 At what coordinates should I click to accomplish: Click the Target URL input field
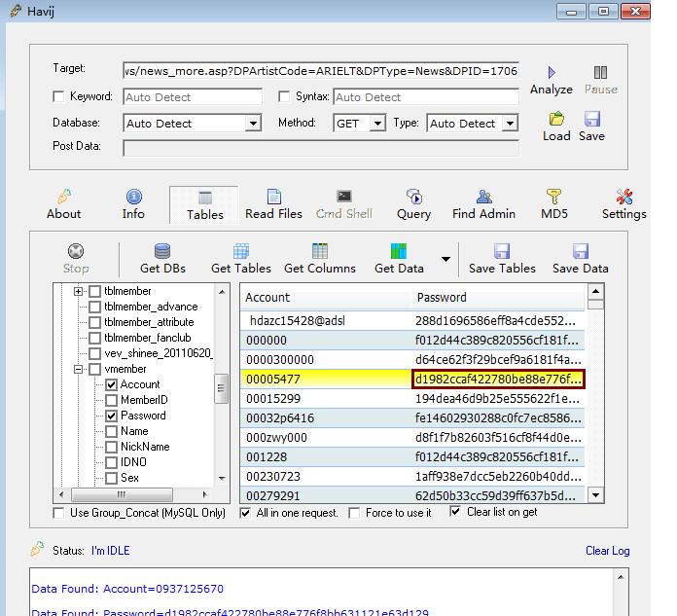pyautogui.click(x=321, y=71)
